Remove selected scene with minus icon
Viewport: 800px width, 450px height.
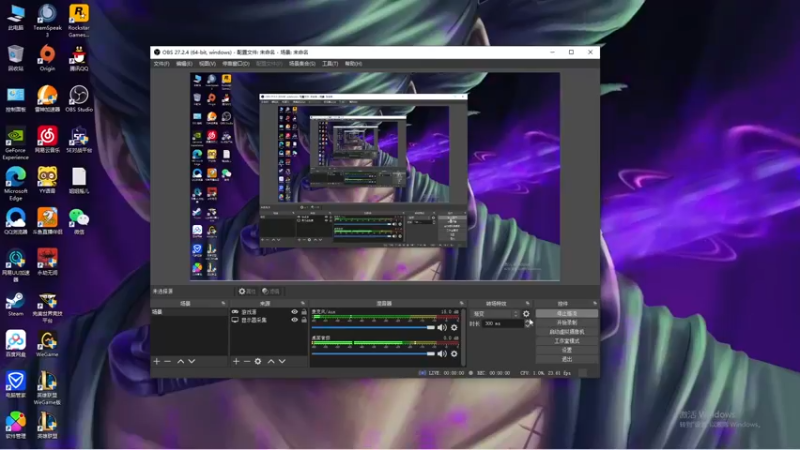[167, 361]
